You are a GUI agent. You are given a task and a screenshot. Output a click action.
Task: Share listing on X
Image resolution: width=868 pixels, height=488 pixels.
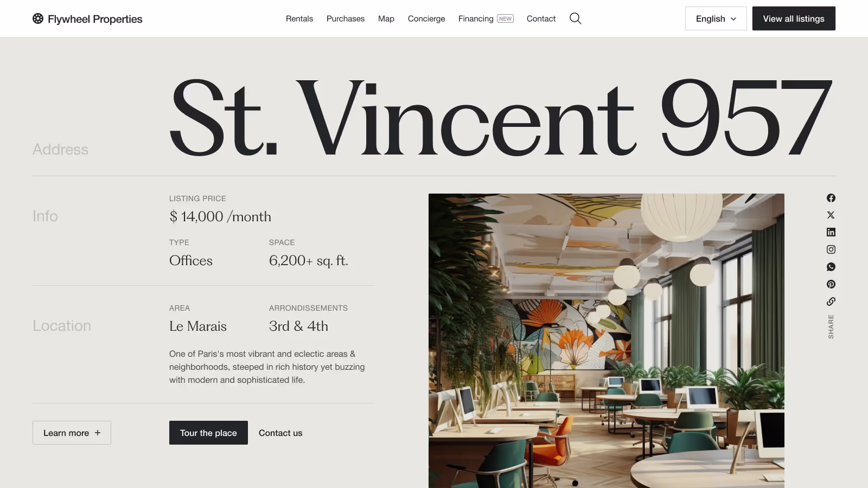click(x=831, y=215)
